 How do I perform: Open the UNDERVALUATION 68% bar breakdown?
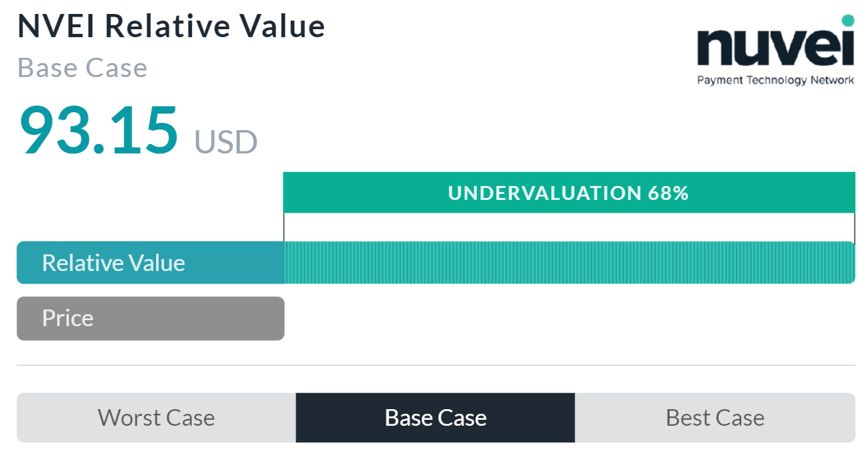570,193
